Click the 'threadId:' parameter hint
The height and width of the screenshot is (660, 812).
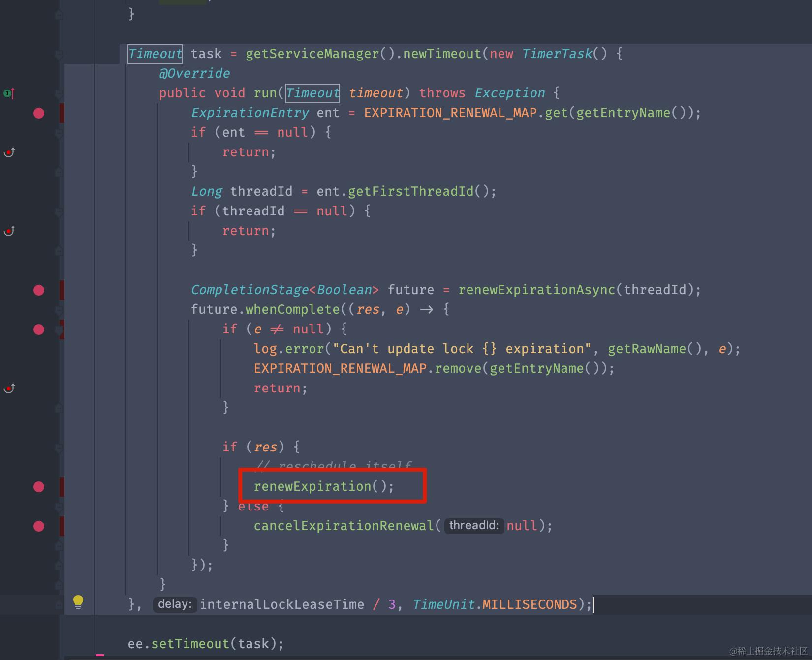pos(474,525)
